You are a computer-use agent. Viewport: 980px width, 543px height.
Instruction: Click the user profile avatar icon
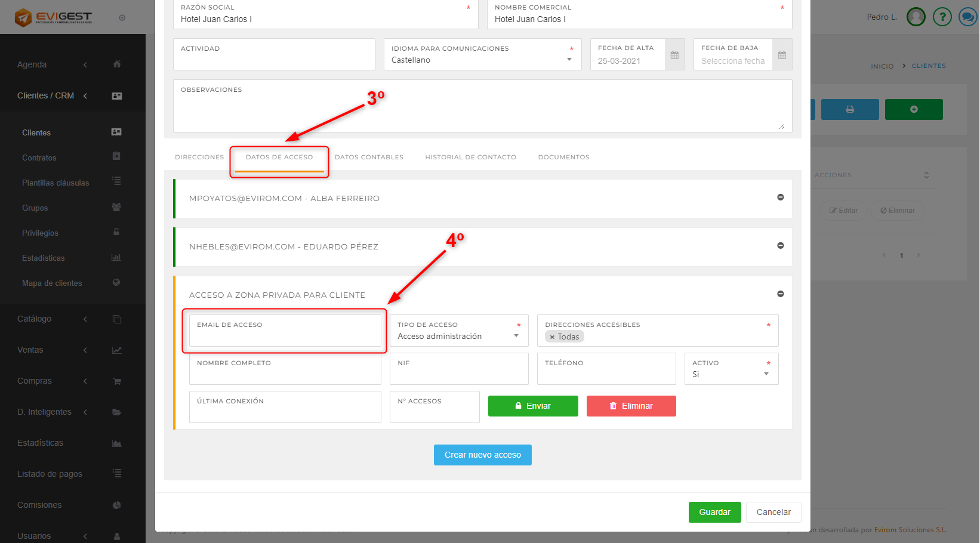[916, 17]
